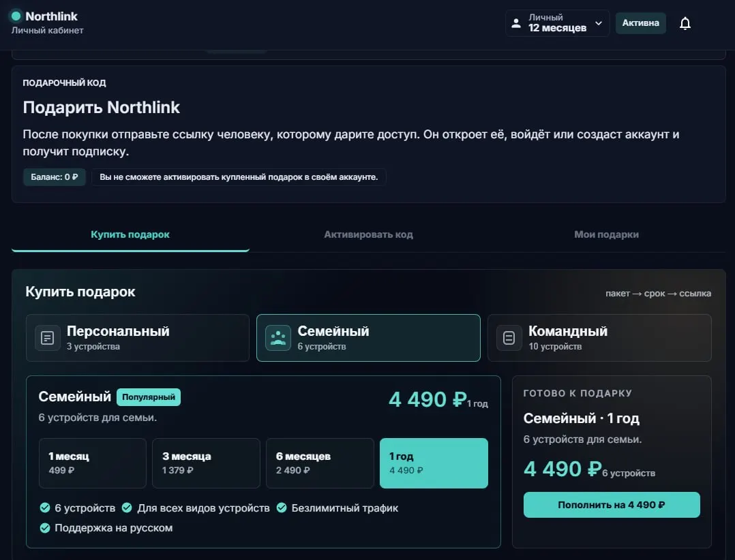
Task: Click the Активна status badge
Action: 640,23
